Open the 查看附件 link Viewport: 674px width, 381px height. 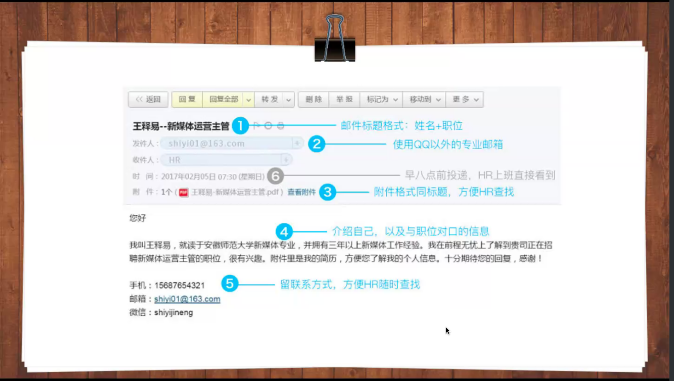pyautogui.click(x=302, y=192)
